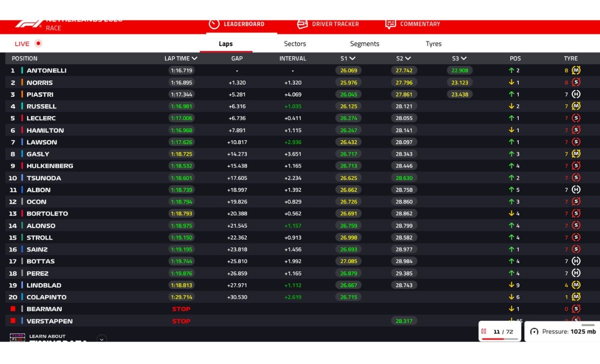The height and width of the screenshot is (364, 600).
Task: Click Ocon's soft tyre icon
Action: point(576,202)
